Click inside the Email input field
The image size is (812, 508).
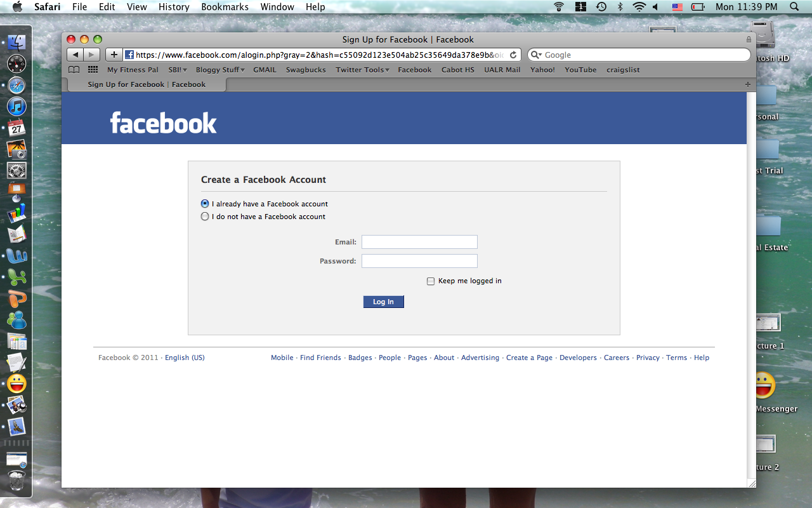coord(419,242)
